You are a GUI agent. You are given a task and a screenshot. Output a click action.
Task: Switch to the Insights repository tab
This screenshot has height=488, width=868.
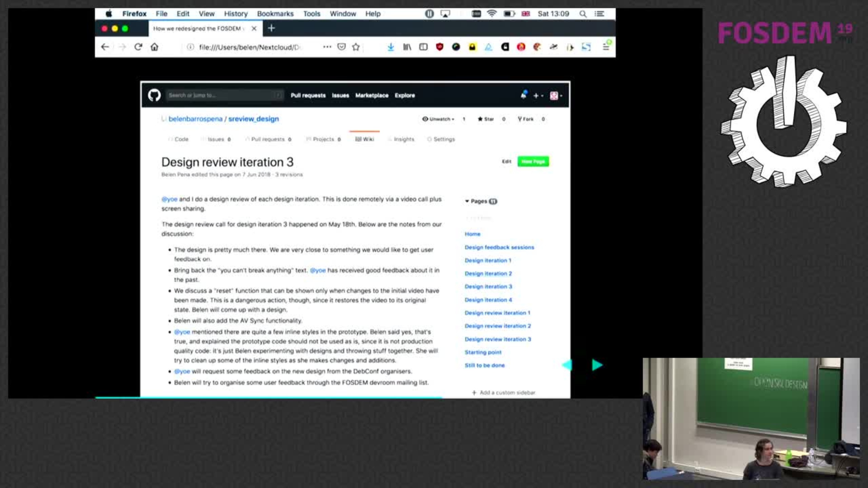tap(403, 139)
